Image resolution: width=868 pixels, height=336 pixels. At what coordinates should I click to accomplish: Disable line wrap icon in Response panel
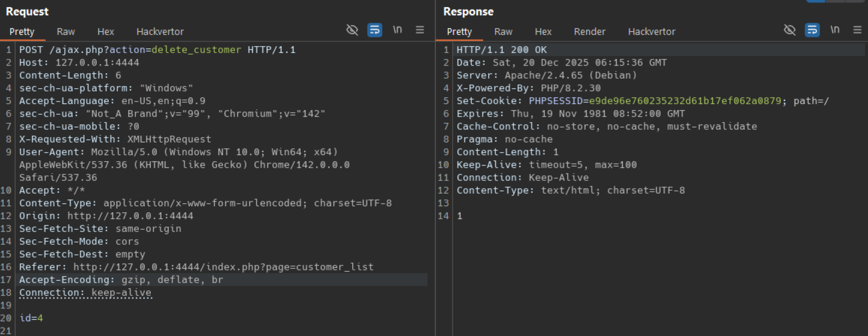[x=812, y=30]
